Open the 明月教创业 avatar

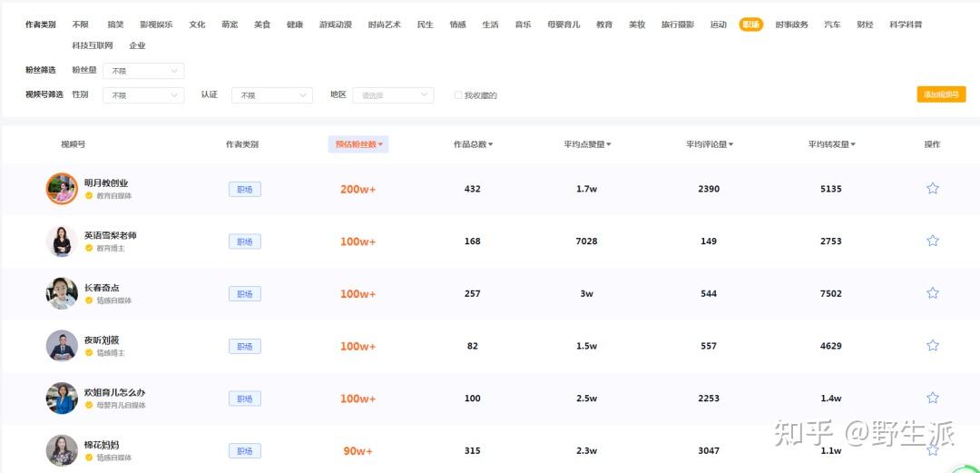coord(62,188)
